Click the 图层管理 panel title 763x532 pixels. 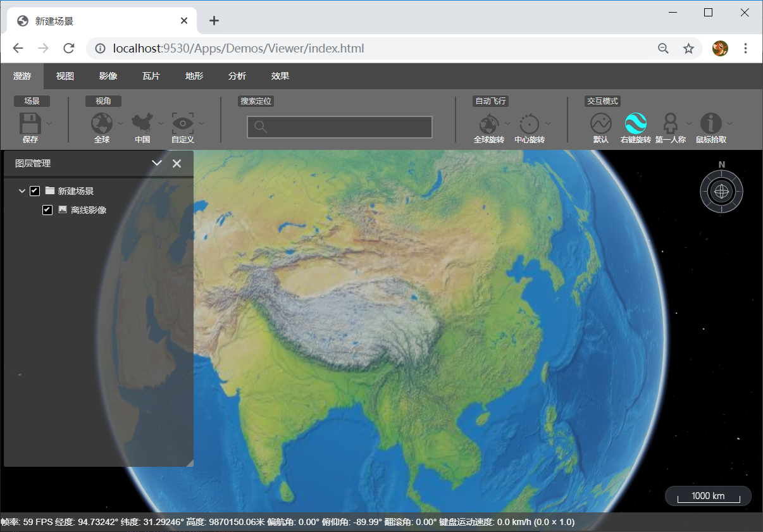point(33,163)
